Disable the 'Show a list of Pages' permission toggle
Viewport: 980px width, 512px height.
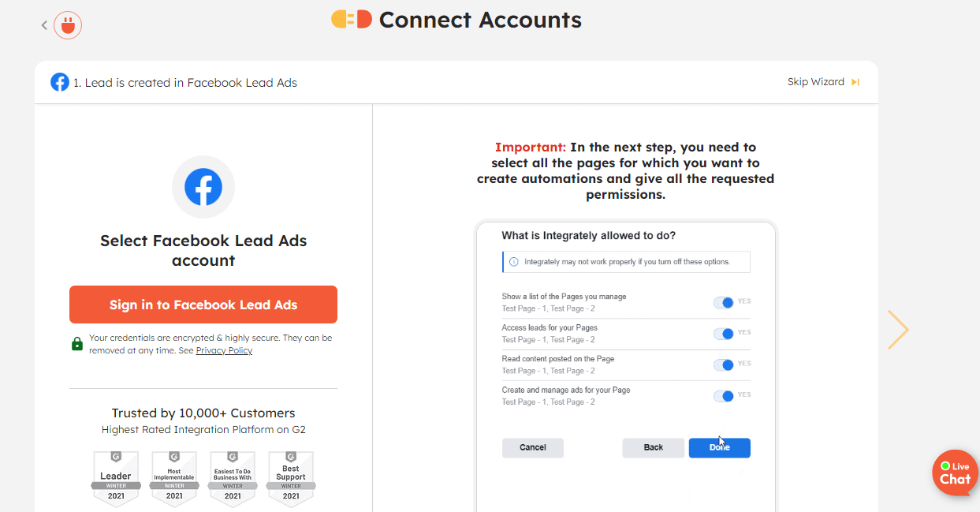pos(722,302)
